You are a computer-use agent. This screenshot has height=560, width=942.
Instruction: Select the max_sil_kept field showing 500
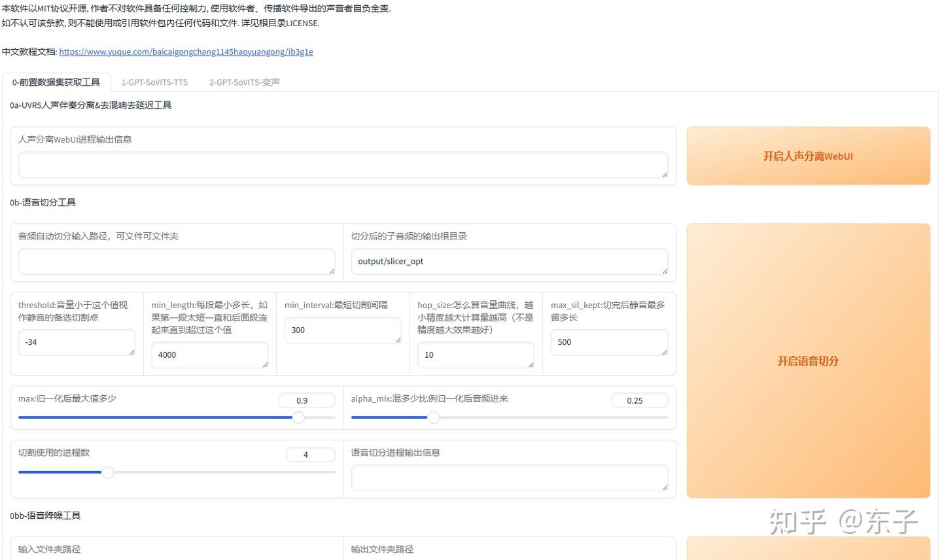pos(608,341)
